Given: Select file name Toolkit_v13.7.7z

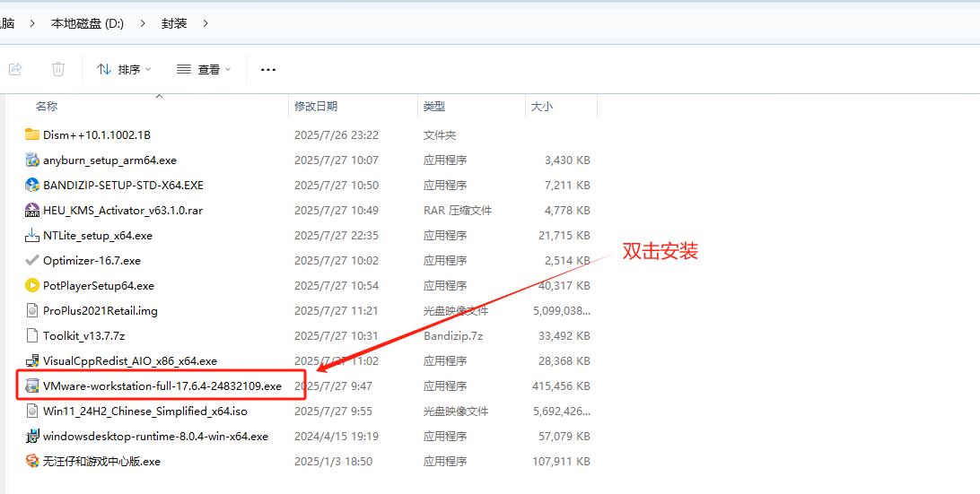Looking at the screenshot, I should (x=83, y=335).
